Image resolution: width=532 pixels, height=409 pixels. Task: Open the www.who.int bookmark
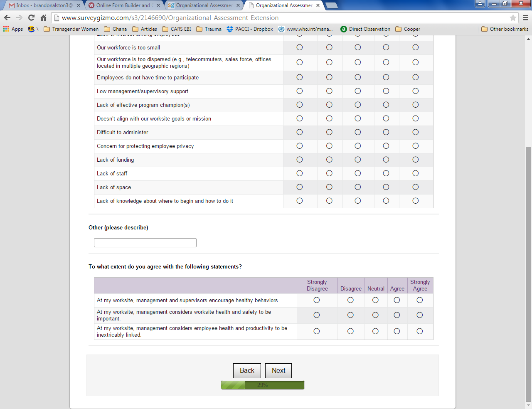(x=305, y=29)
